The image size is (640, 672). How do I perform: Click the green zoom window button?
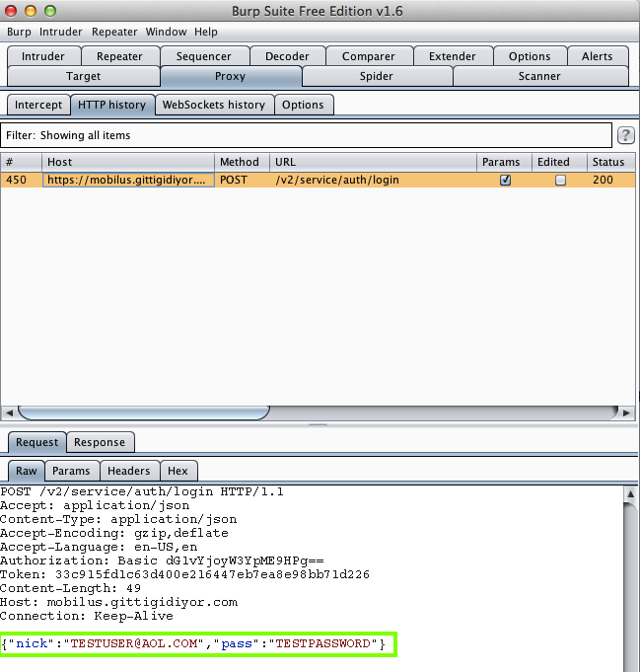pyautogui.click(x=50, y=11)
